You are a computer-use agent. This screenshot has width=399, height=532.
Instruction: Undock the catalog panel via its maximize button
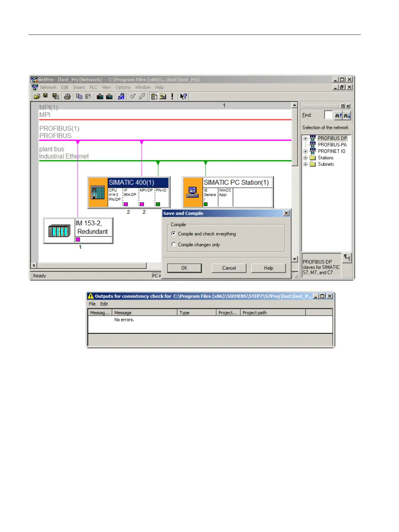[343, 106]
